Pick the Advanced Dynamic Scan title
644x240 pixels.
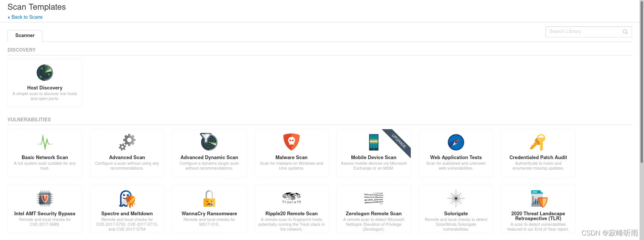(209, 158)
